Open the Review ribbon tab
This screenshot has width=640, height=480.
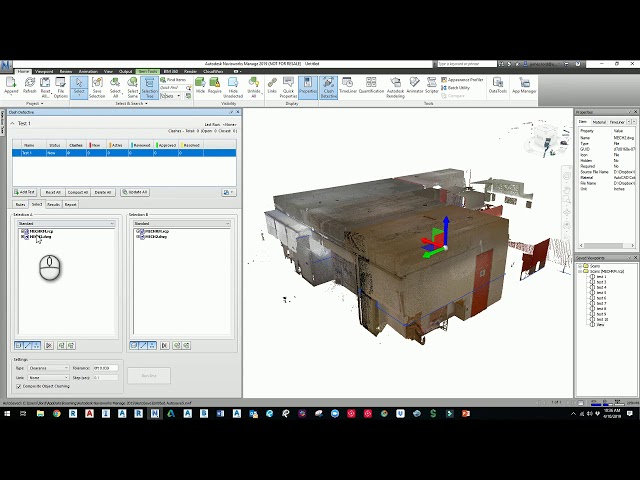pos(66,71)
